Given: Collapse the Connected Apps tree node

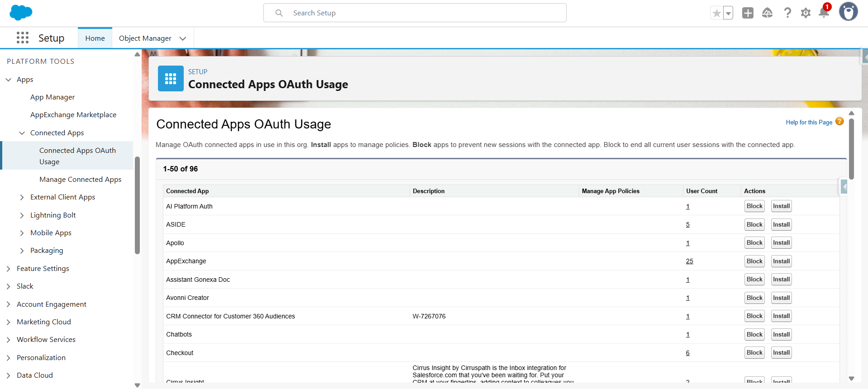Looking at the screenshot, I should pos(22,133).
